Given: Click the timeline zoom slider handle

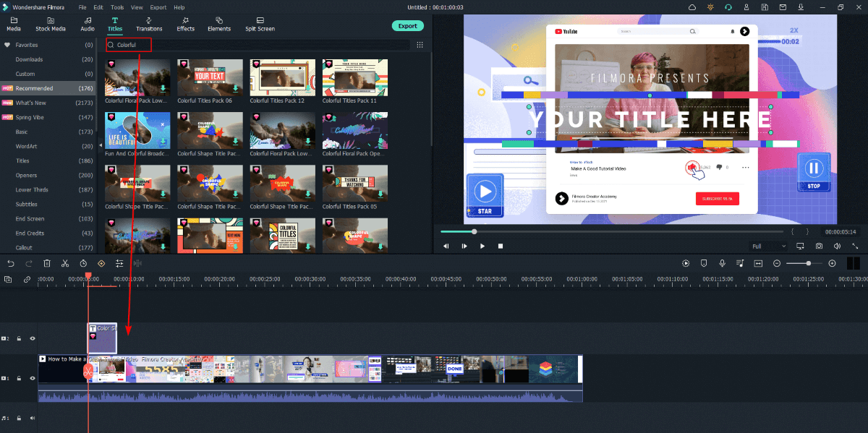Looking at the screenshot, I should coord(809,264).
